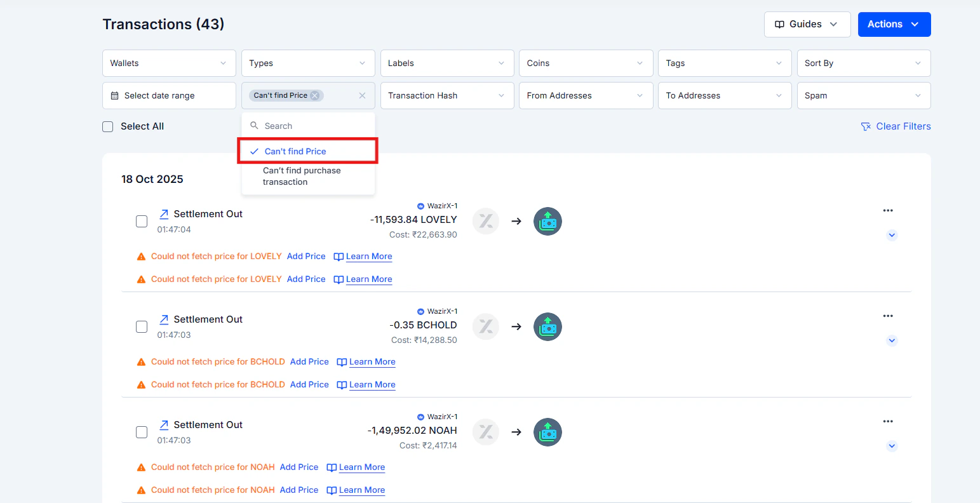Open the Transaction Hash filter
Viewport: 980px width, 503px height.
tap(447, 95)
